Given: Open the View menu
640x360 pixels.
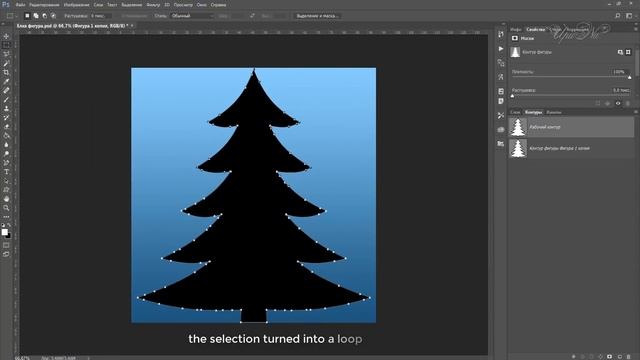Looking at the screenshot, I should point(183,5).
